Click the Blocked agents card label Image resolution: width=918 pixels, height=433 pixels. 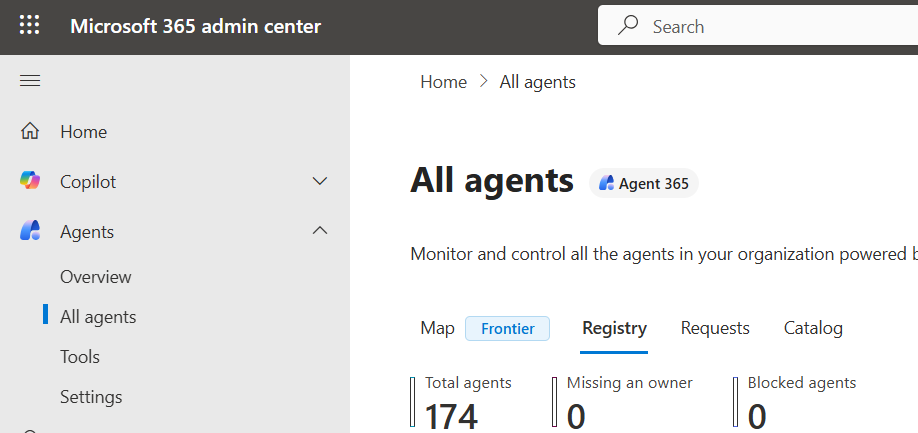[801, 383]
